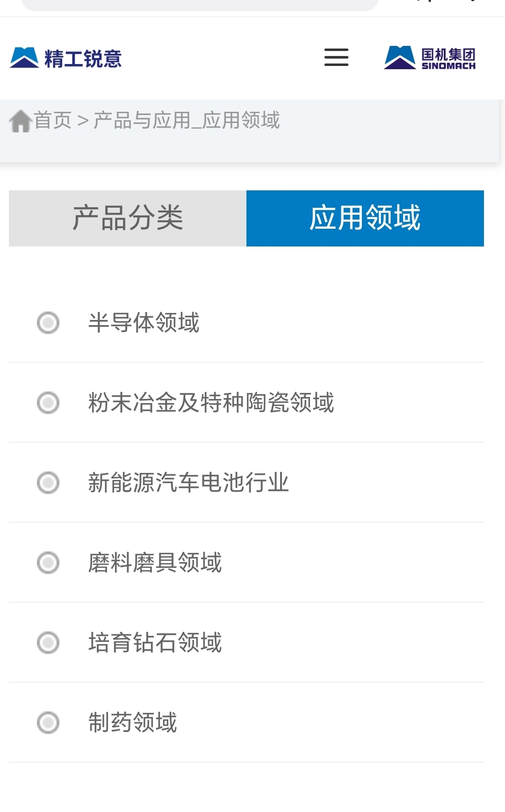Open 粉末冶金及特种陶瓷领域 entry
Viewport: 505px width, 812px height.
point(211,403)
